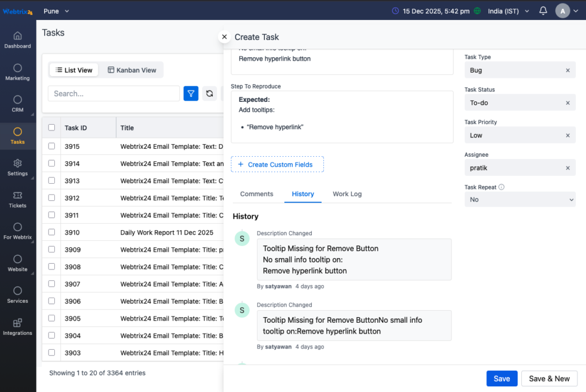
Task: Tick the checkbox for task 3915
Action: (52, 146)
